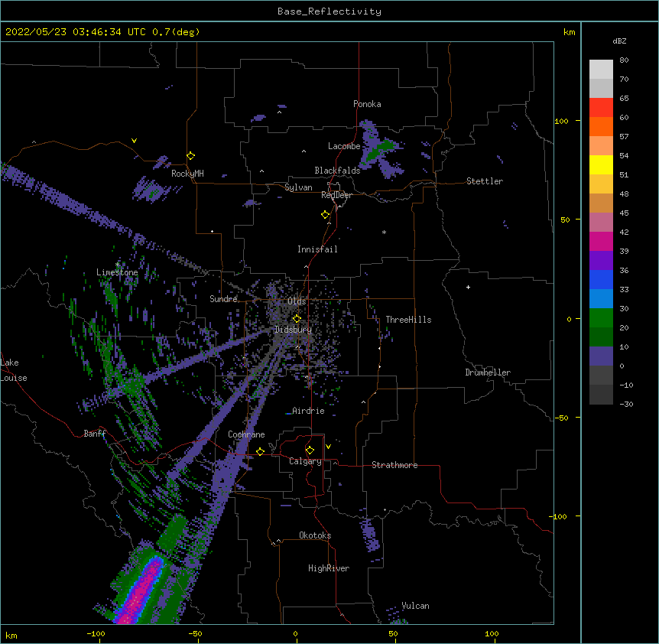Click the HighRiver label
The height and width of the screenshot is (644, 659).
329,568
